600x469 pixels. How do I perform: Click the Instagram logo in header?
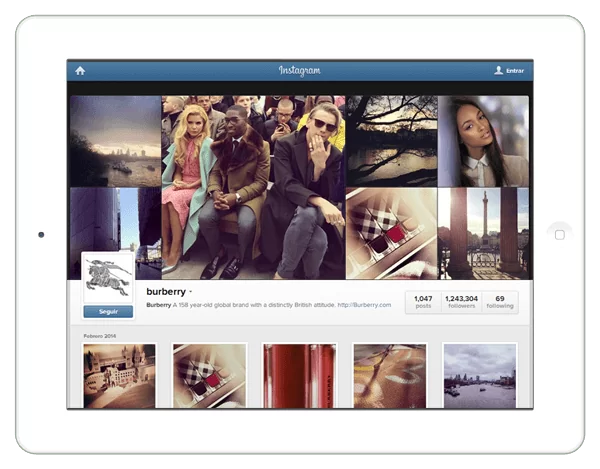pyautogui.click(x=299, y=71)
